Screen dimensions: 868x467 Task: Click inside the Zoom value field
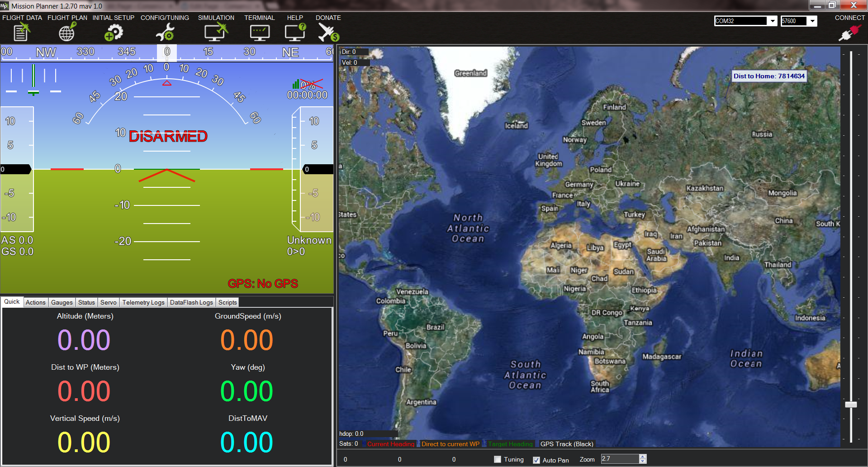[620, 459]
